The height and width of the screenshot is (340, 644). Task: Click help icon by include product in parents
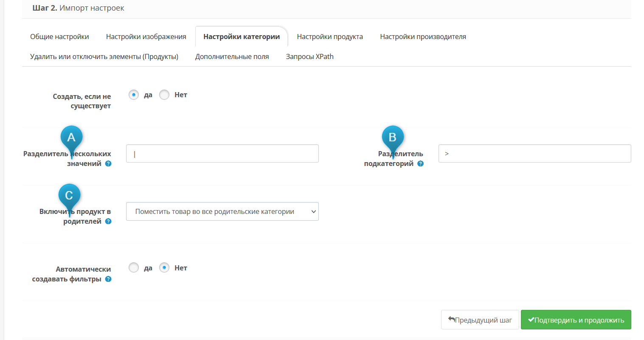tap(108, 222)
